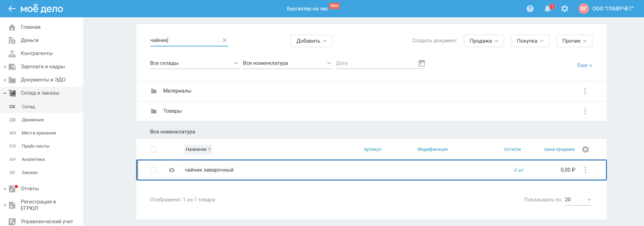Click the Контрагенты sidebar icon
The width and height of the screenshot is (644, 226).
(x=12, y=54)
